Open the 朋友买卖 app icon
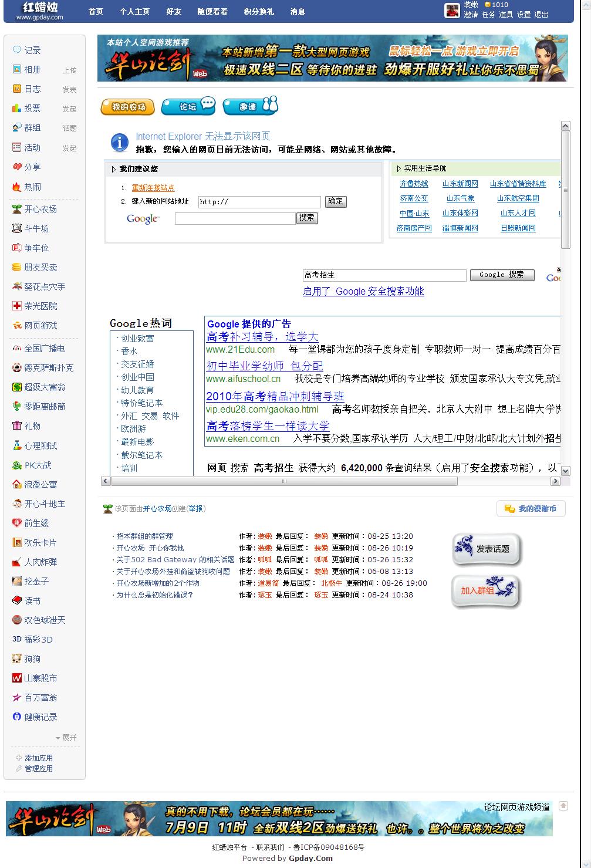Viewport: 591px width, 868px height. [17, 267]
